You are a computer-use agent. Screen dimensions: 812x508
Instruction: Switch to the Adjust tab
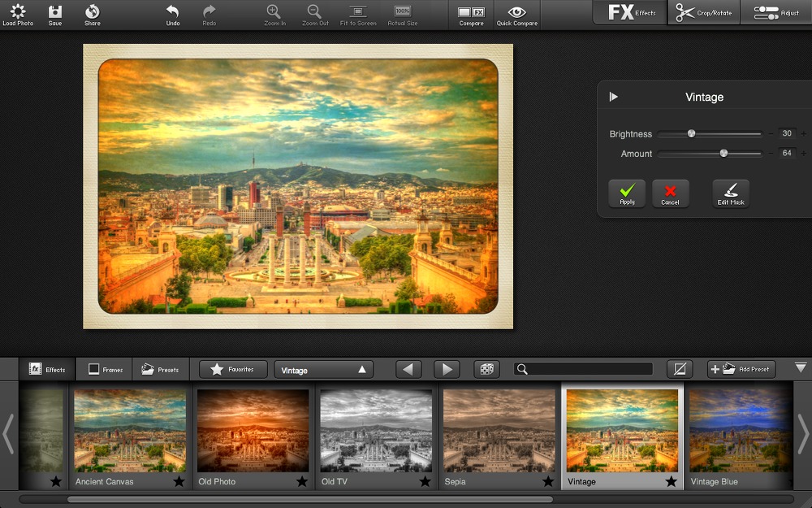point(776,12)
